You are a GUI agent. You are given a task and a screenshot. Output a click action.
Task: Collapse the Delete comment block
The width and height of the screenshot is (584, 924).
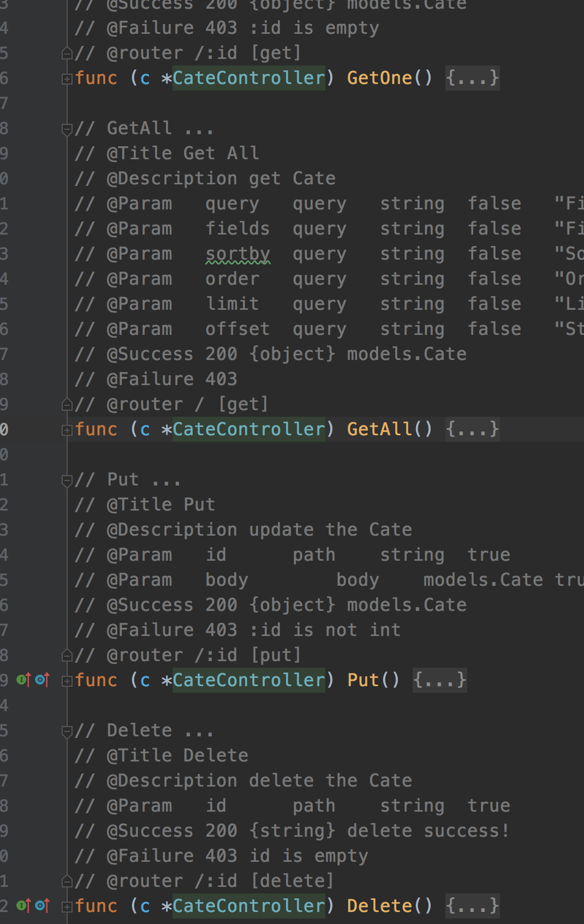[x=67, y=731]
